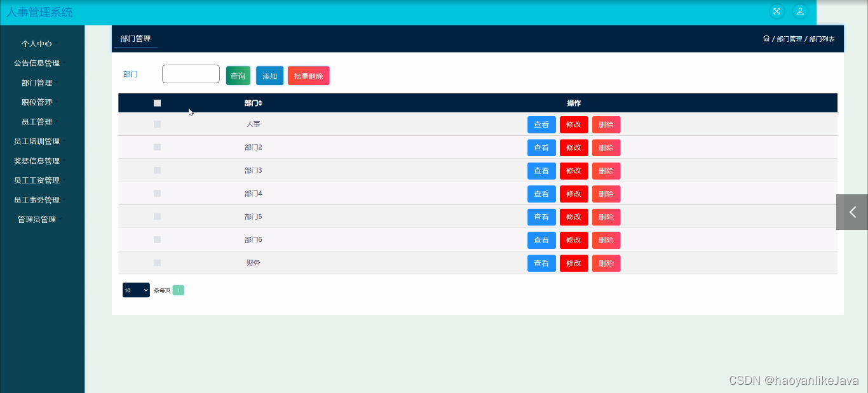Click 删除 for the 部门2 row
This screenshot has width=868, height=393.
[606, 147]
